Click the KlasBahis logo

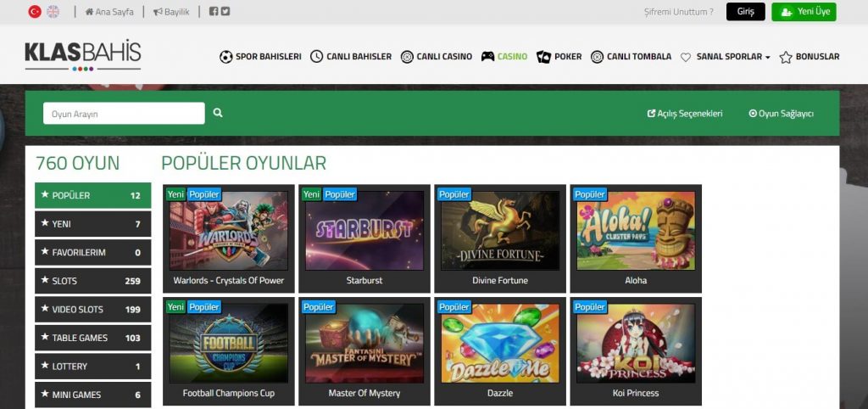point(83,55)
